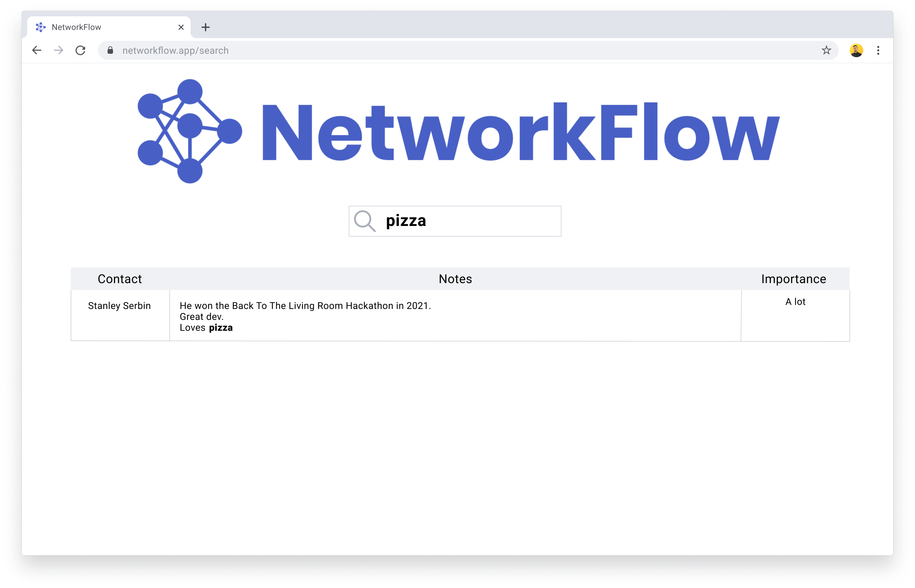915x588 pixels.
Task: Click the Contact column header
Action: [119, 279]
